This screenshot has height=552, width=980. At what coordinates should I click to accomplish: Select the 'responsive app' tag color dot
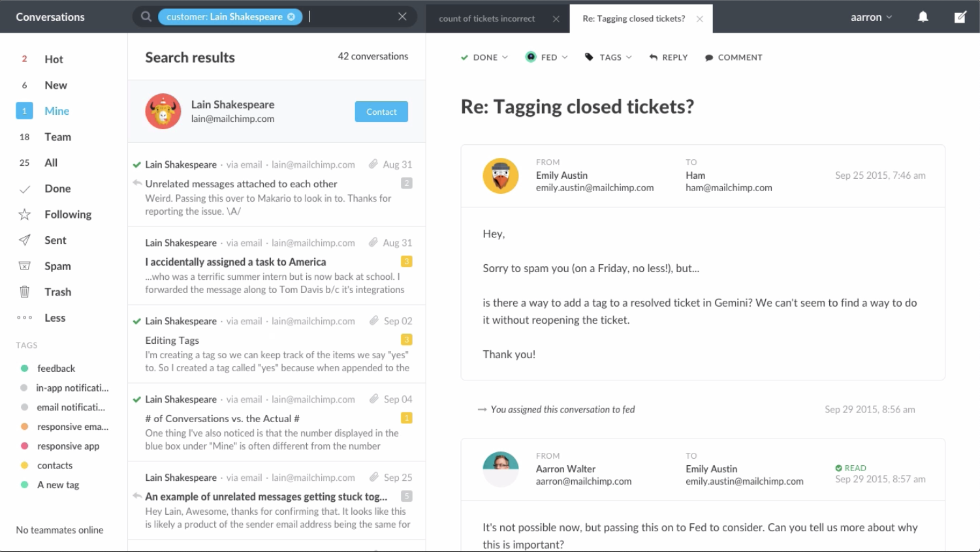[x=24, y=446]
